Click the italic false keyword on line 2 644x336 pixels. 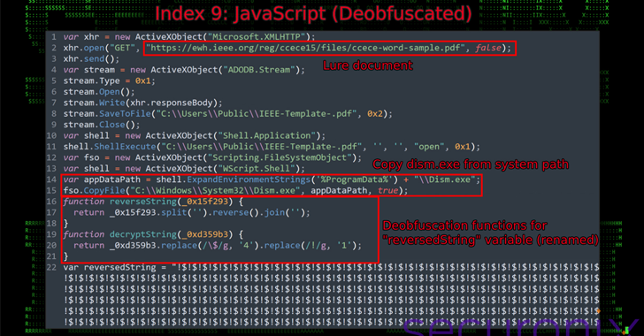click(x=488, y=48)
